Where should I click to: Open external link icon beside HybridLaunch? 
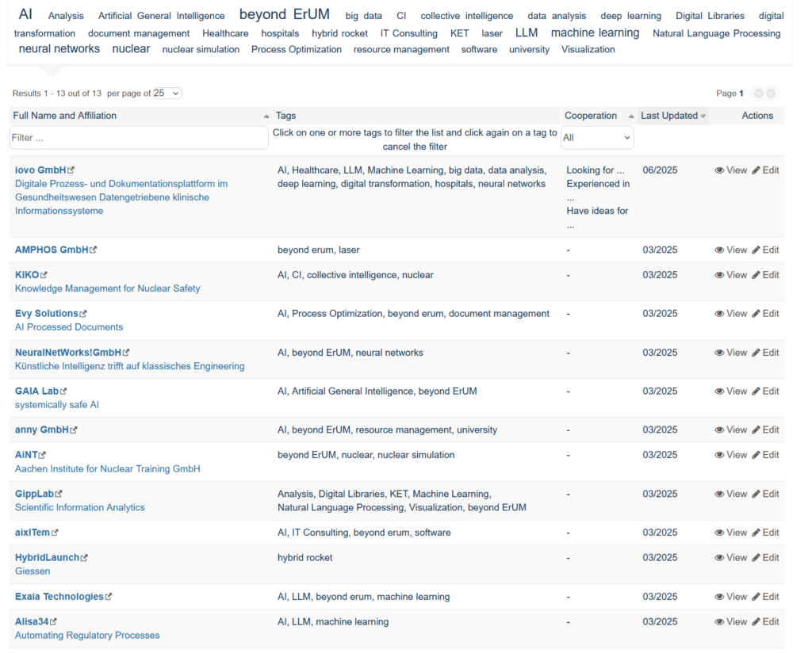[x=84, y=558]
